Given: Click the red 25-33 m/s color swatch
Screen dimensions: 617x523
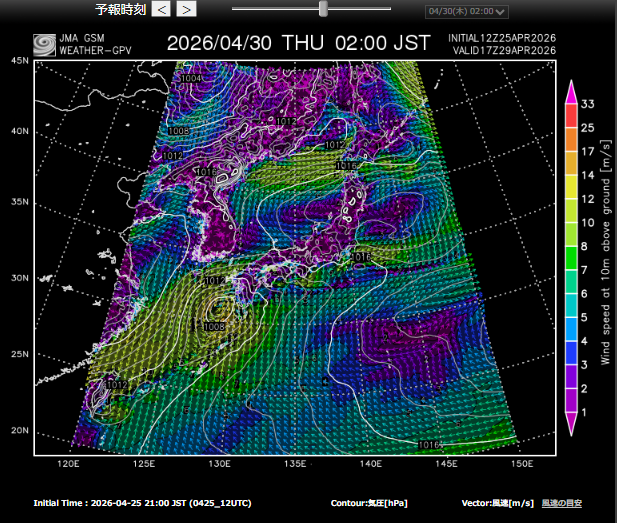Looking at the screenshot, I should (x=571, y=116).
